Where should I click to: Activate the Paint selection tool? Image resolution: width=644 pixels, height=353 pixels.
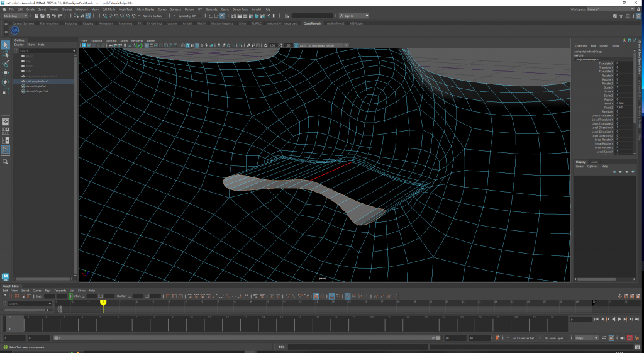[5, 64]
